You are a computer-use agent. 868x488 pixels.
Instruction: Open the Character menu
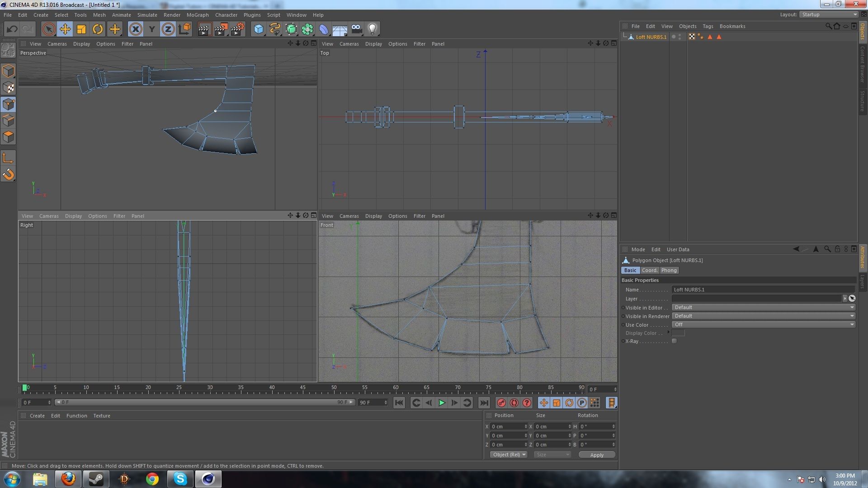226,15
